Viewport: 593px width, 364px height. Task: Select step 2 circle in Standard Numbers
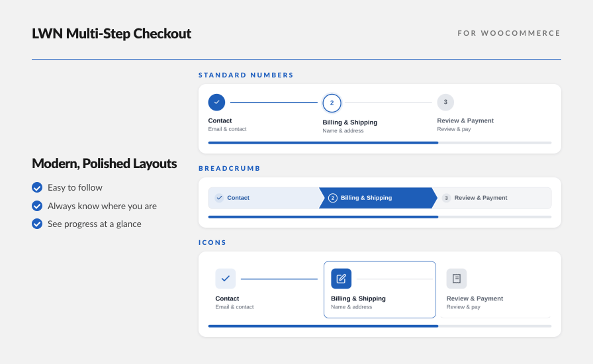click(332, 103)
